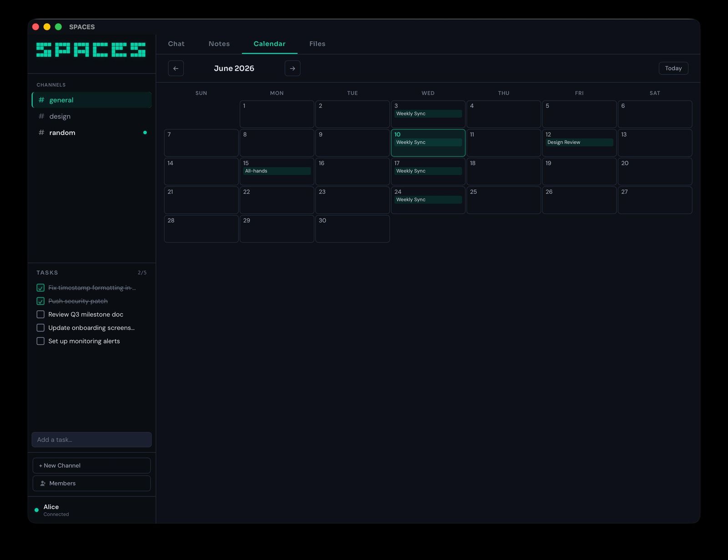Open the design channel

coord(91,116)
